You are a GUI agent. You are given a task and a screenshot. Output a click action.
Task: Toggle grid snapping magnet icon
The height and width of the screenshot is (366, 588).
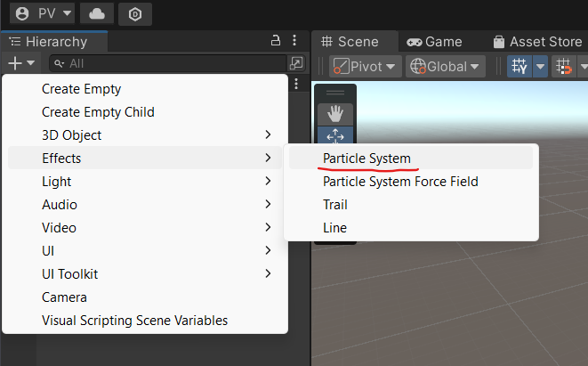click(563, 67)
